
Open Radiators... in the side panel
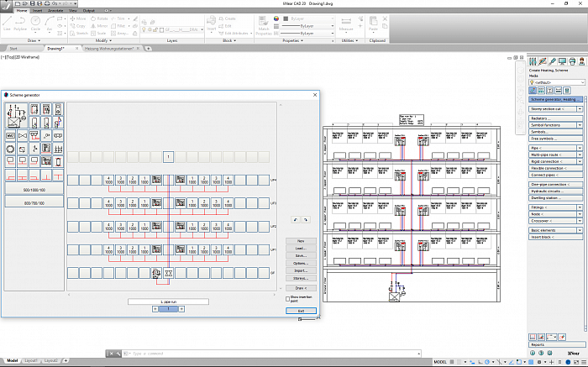click(x=555, y=118)
